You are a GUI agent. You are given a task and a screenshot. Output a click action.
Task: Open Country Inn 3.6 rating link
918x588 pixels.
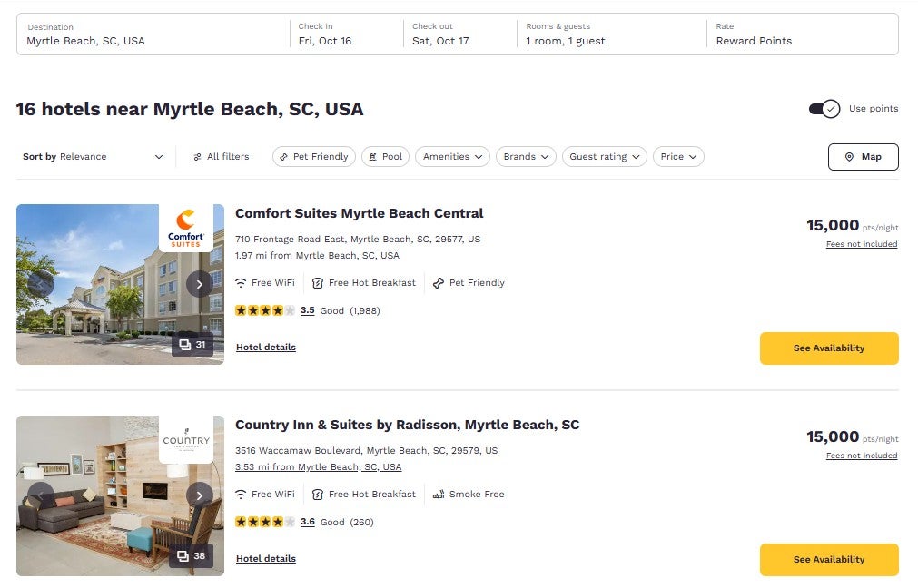(308, 522)
